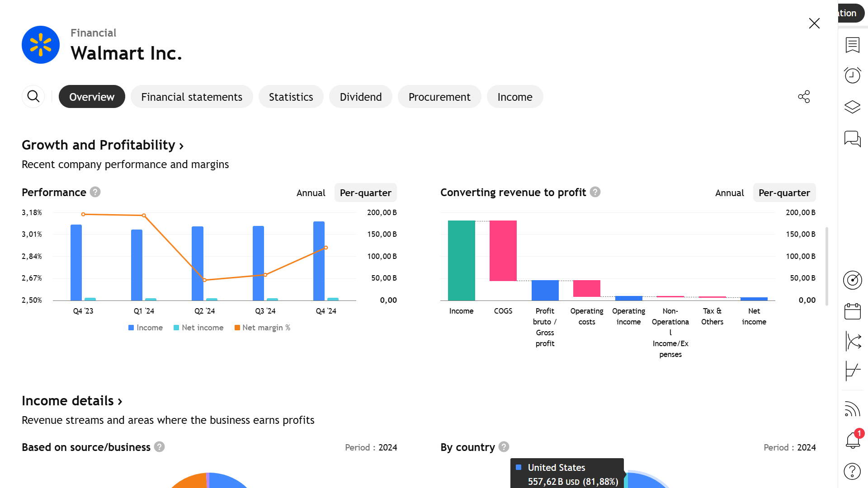Click the Walmart logo

(41, 45)
